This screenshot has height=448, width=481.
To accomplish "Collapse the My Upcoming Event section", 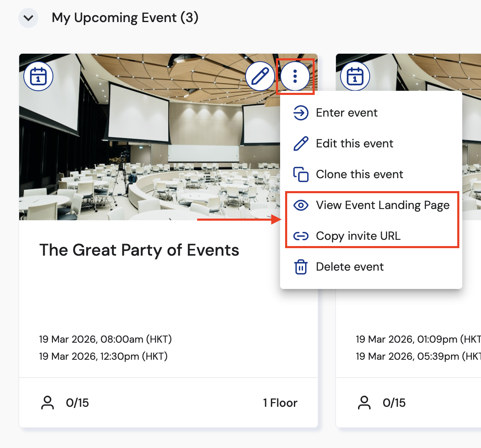I will (x=28, y=18).
